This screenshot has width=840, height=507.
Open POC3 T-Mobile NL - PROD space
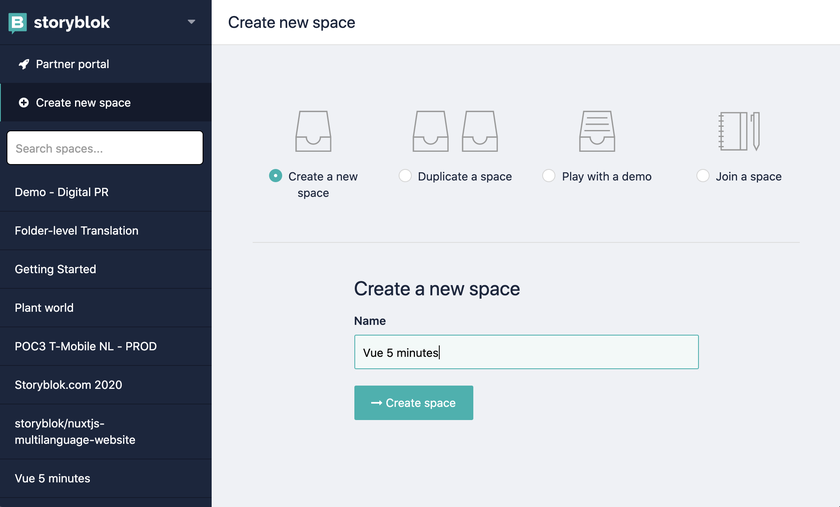[106, 346]
